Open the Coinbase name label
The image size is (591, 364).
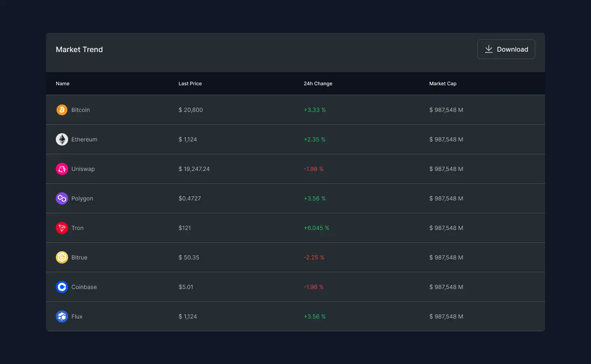click(84, 287)
